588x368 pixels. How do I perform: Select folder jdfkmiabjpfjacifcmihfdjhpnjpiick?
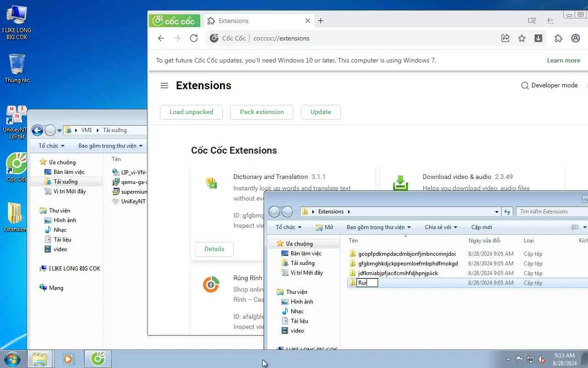tap(398, 273)
